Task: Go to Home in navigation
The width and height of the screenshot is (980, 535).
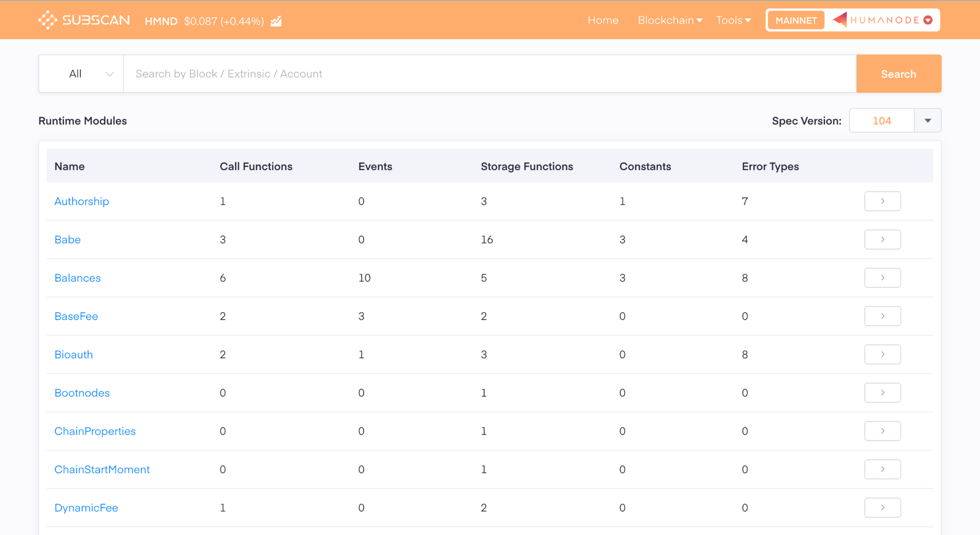Action: click(x=603, y=20)
